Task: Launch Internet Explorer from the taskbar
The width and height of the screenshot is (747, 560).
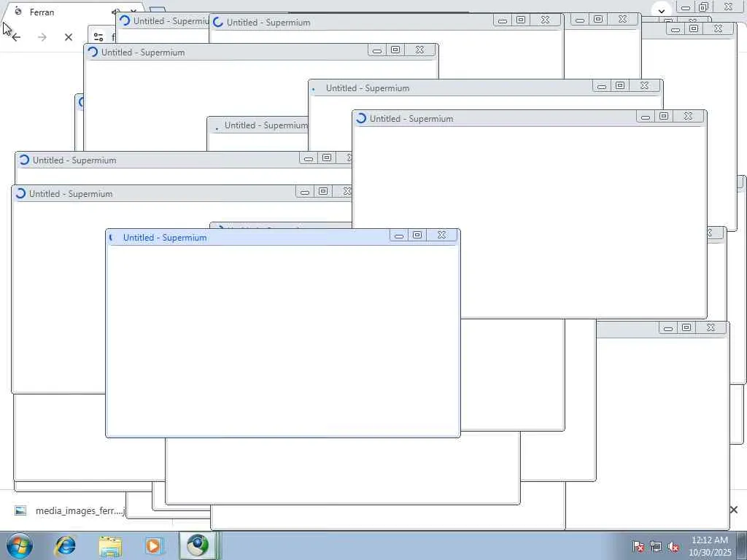Action: tap(65, 546)
